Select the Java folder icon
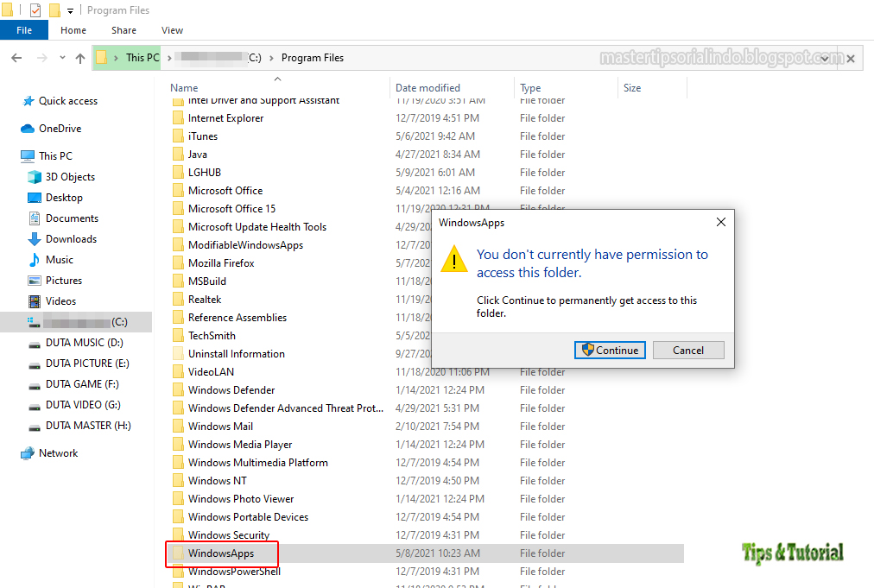Image resolution: width=874 pixels, height=588 pixels. 178,154
